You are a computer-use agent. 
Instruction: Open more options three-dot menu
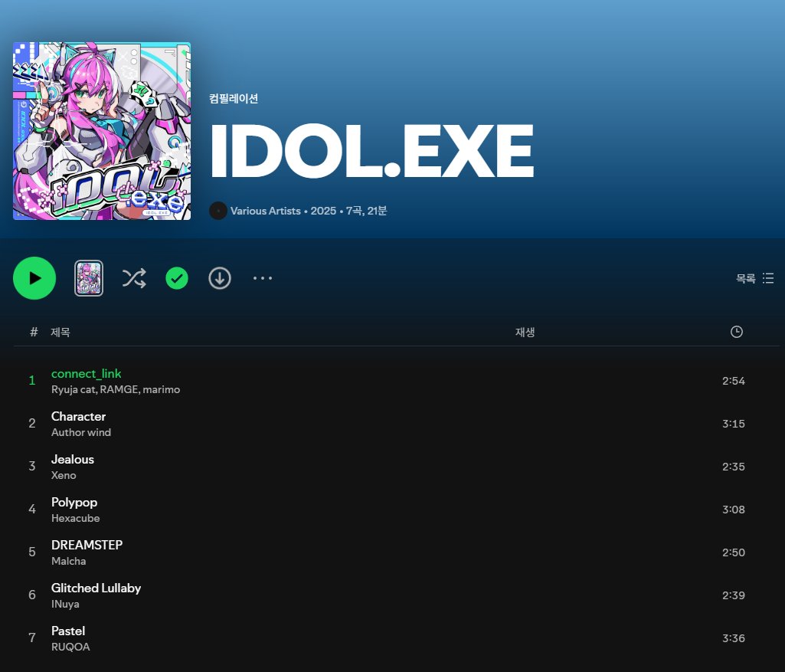pos(263,278)
